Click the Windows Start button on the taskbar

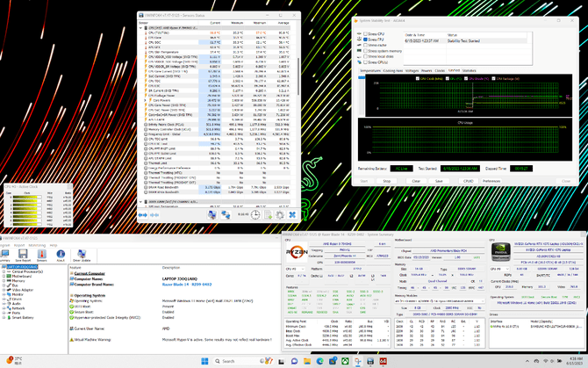coord(204,361)
